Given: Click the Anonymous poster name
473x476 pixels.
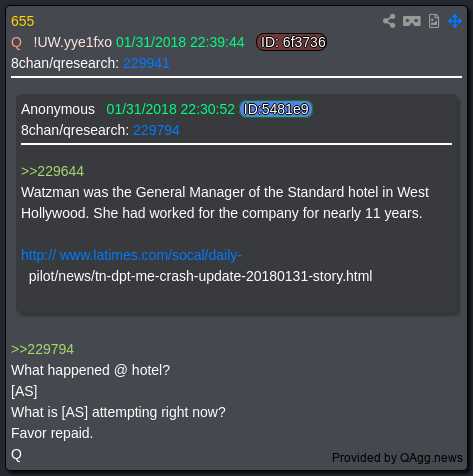Looking at the screenshot, I should [x=58, y=109].
